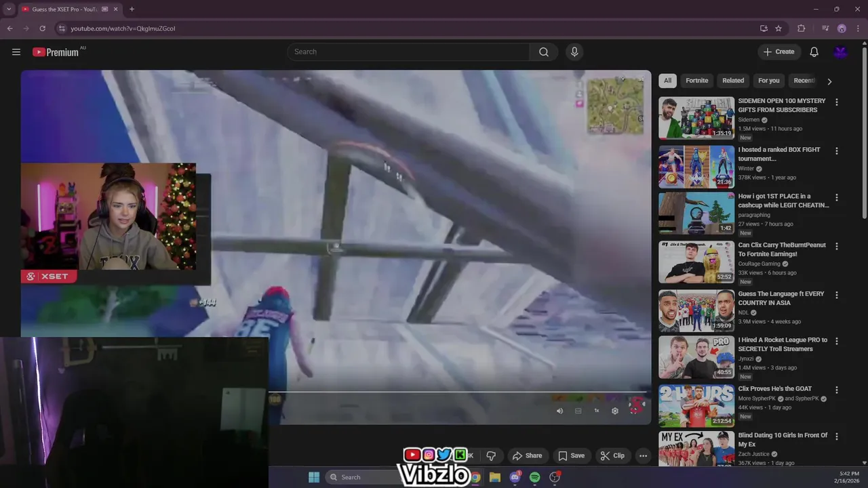This screenshot has height=488, width=868.
Task: Launch Spotify from the taskbar
Action: 535,477
